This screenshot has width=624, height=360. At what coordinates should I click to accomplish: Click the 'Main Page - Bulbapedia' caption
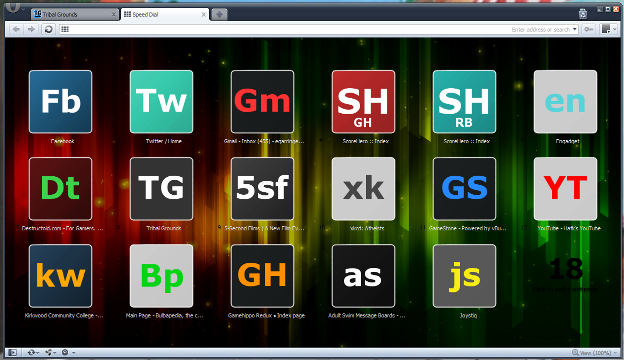[164, 315]
